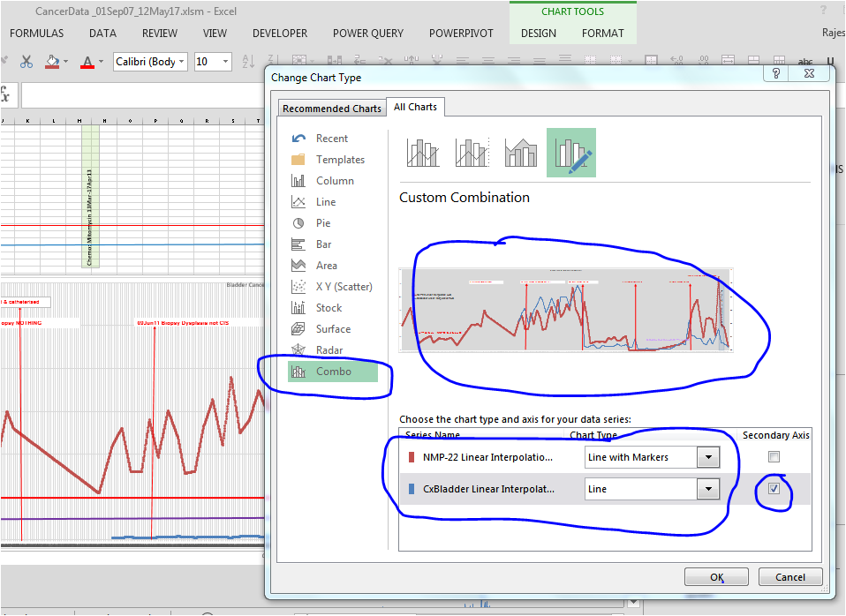846x616 pixels.
Task: Click Cancel in Change Chart Type dialog
Action: pos(790,577)
